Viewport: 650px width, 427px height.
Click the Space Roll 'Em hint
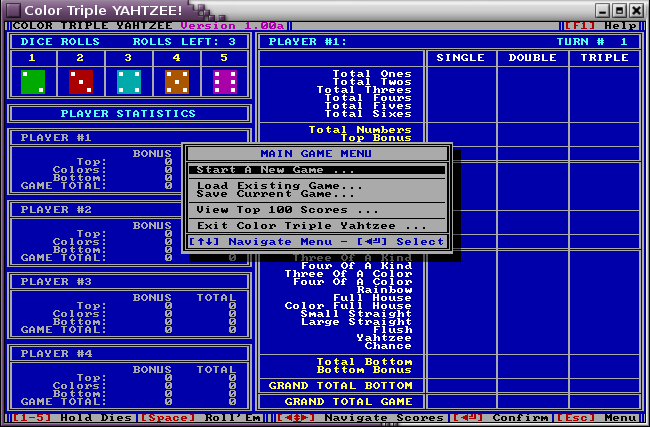201,417
